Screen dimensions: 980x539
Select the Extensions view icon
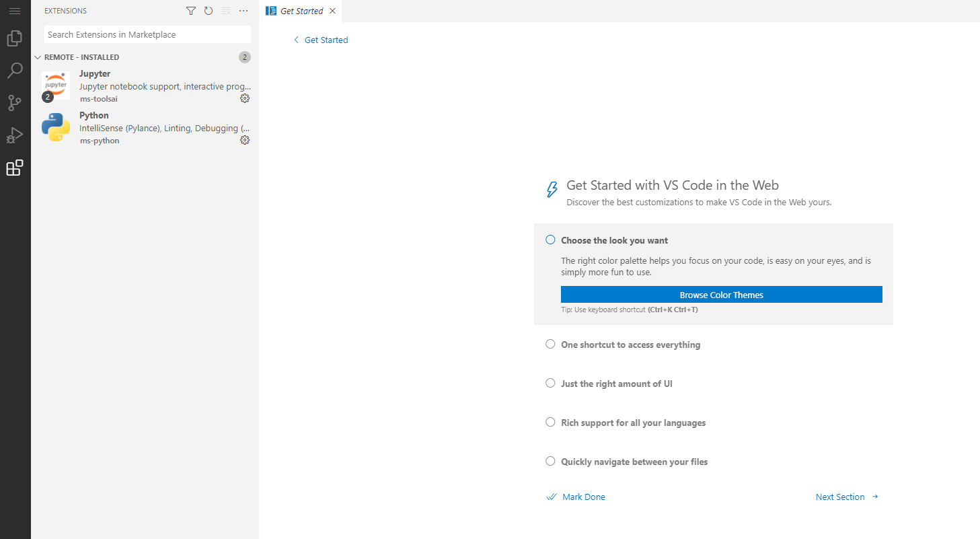[x=15, y=168]
